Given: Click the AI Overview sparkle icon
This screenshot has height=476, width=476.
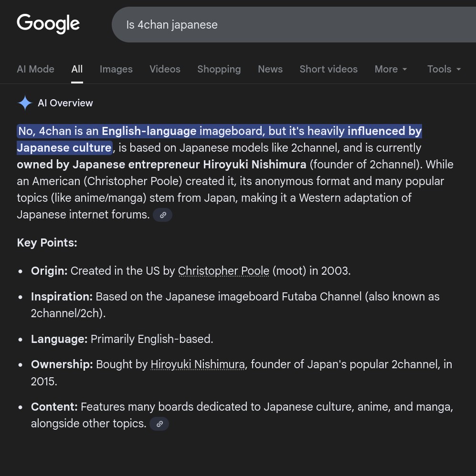Looking at the screenshot, I should (x=25, y=103).
